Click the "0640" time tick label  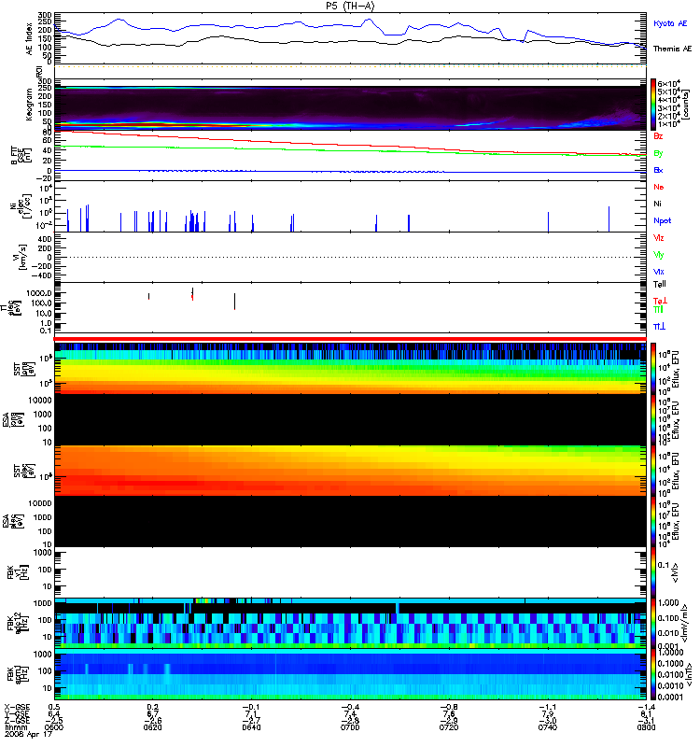pyautogui.click(x=251, y=727)
